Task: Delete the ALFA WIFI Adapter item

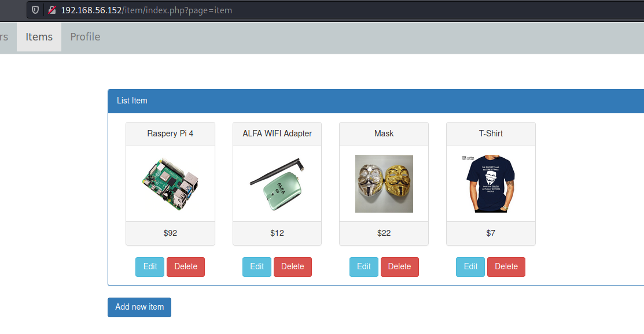Action: 293,267
